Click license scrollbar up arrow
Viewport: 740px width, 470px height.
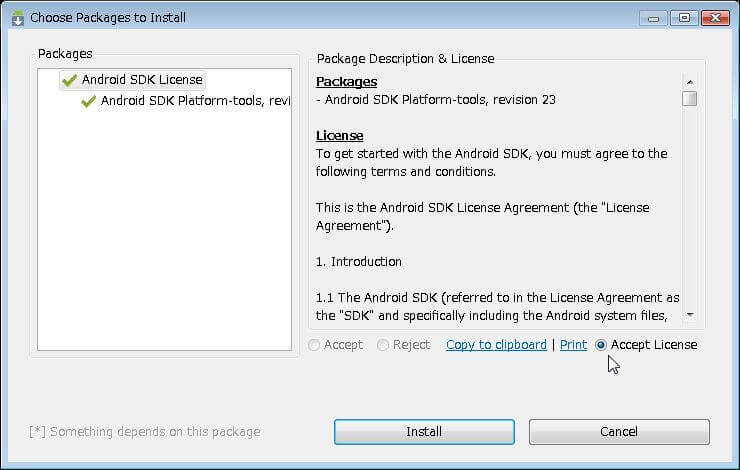(x=689, y=81)
